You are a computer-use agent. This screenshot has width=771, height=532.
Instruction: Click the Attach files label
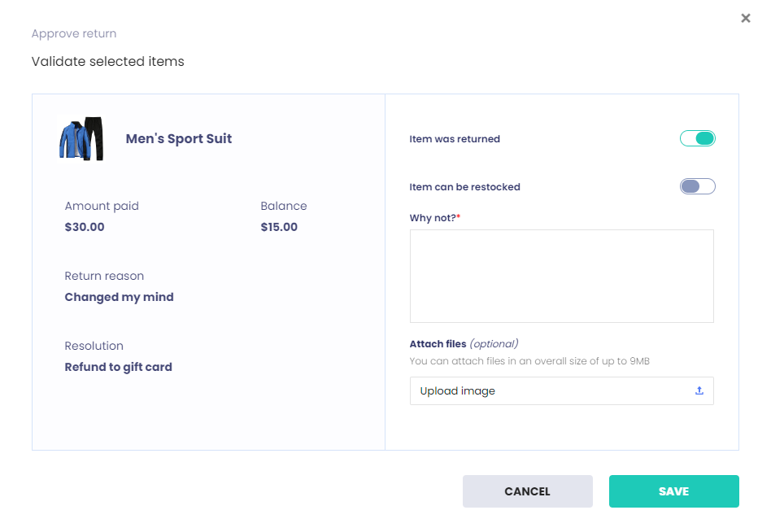pos(438,343)
